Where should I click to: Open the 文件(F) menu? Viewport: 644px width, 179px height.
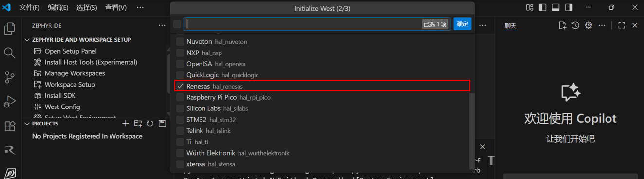[x=30, y=8]
